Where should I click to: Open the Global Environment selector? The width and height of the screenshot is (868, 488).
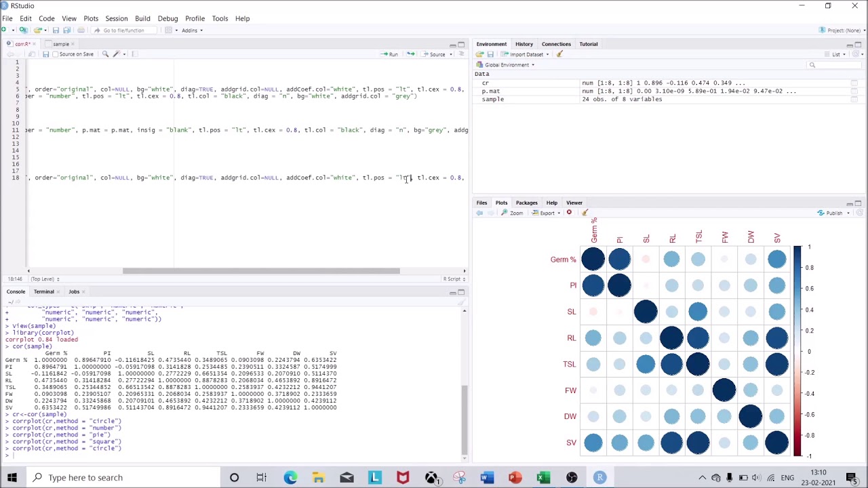coord(506,65)
